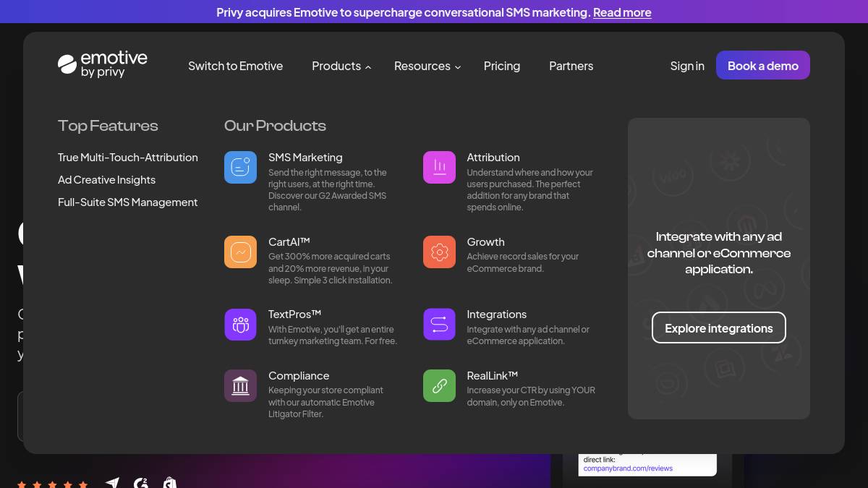Click the paper plane icon at bottom
This screenshot has height=488, width=868.
pyautogui.click(x=112, y=483)
